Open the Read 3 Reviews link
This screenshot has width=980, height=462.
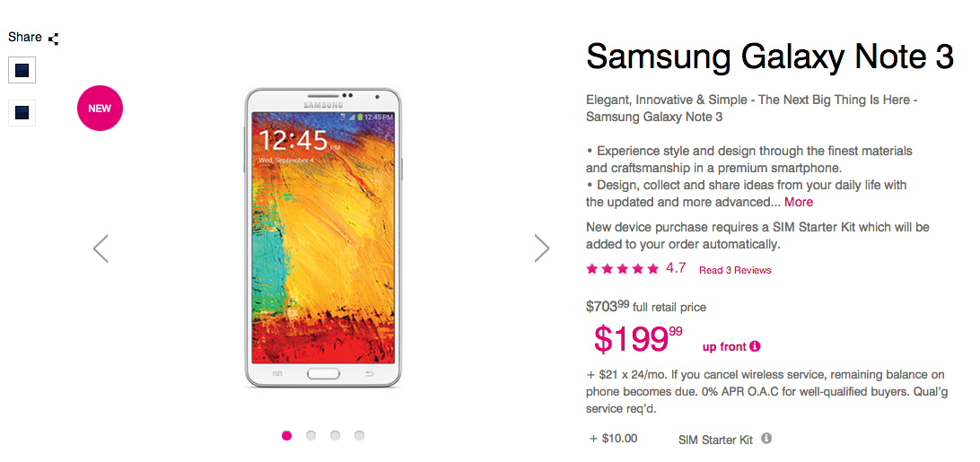[735, 270]
